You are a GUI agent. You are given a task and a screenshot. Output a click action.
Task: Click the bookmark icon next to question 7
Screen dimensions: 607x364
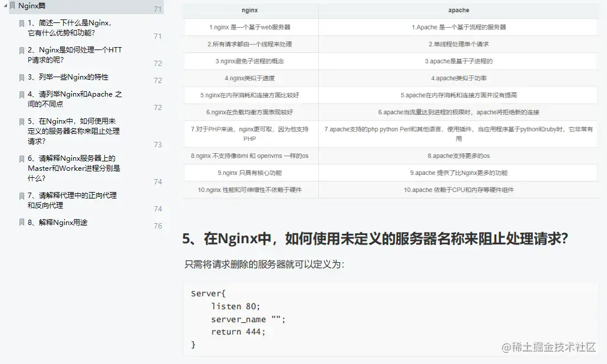point(22,197)
